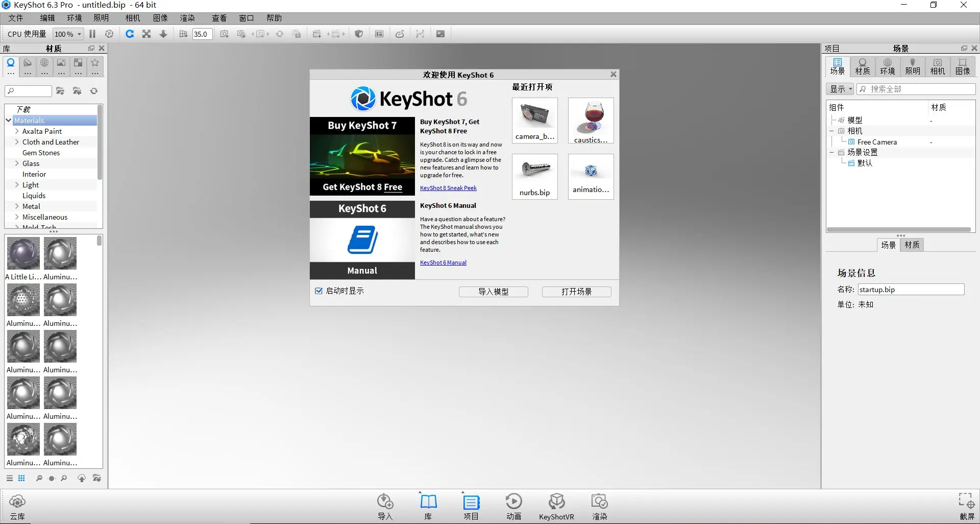Expand the Metal folder
Screen dimensions: 980x524
[x=17, y=206]
